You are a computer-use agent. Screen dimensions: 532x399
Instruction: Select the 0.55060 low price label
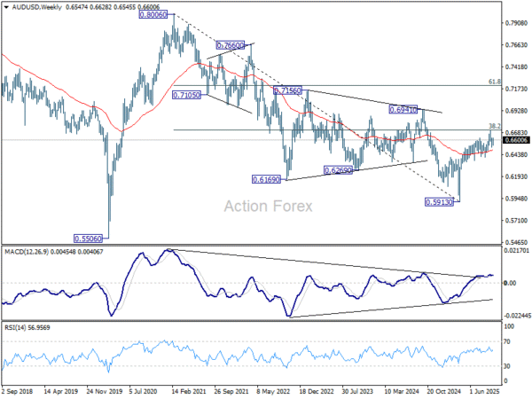86,238
